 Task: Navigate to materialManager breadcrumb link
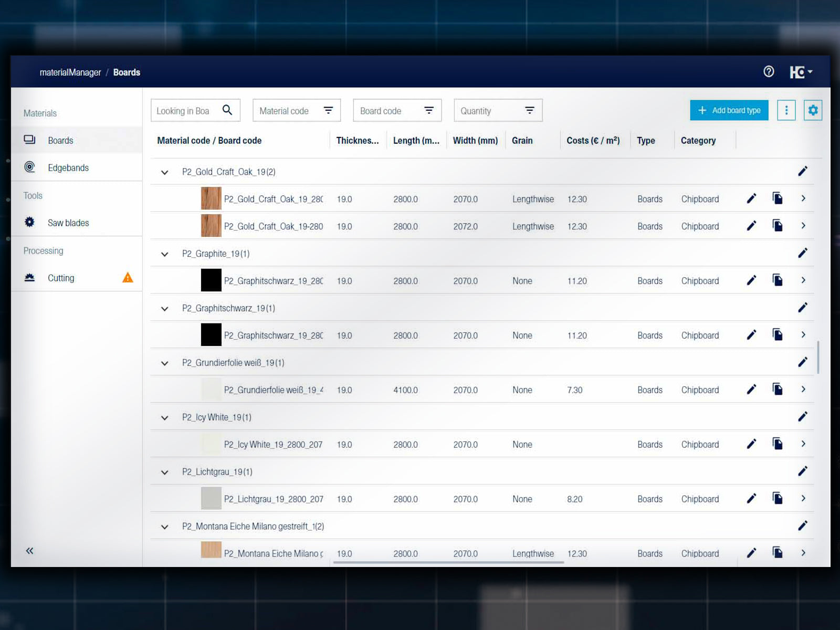pos(70,72)
